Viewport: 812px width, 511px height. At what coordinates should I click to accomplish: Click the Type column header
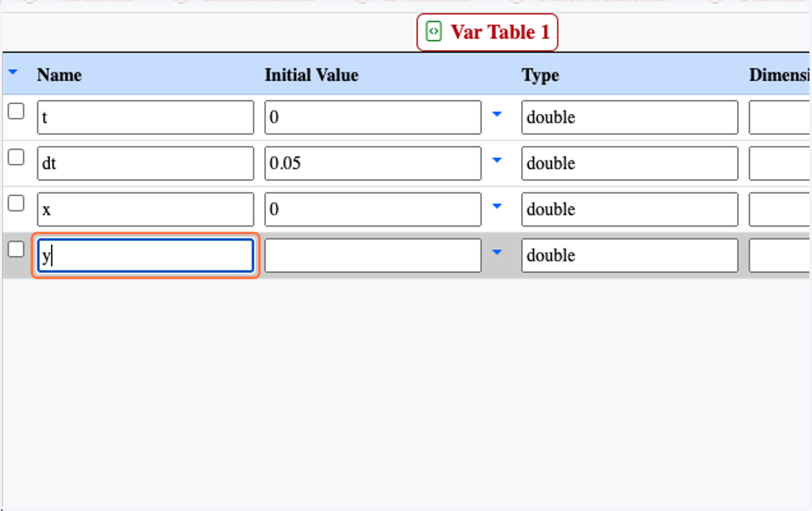540,75
